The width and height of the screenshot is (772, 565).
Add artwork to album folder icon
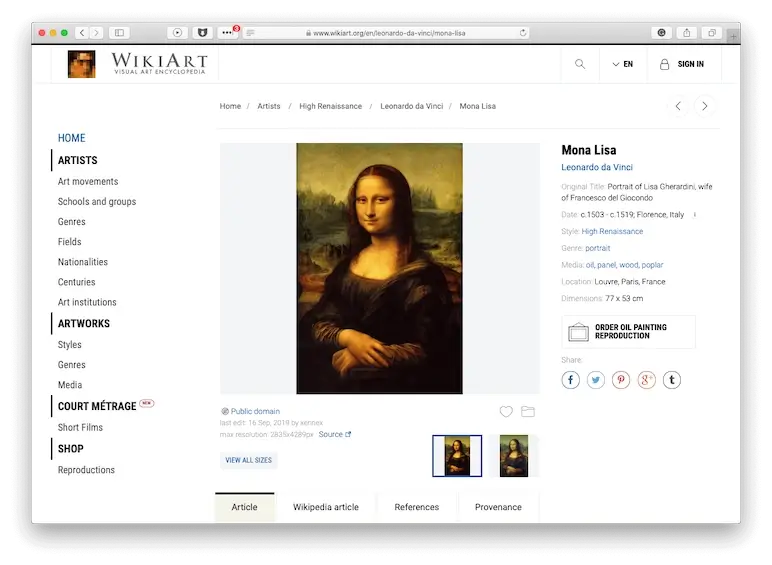(x=528, y=411)
